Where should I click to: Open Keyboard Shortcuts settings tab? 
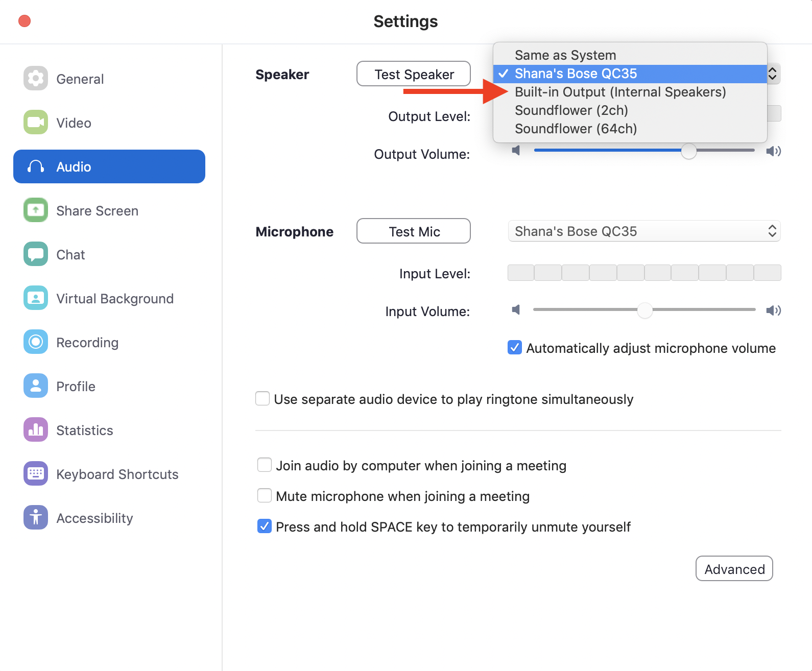(109, 474)
